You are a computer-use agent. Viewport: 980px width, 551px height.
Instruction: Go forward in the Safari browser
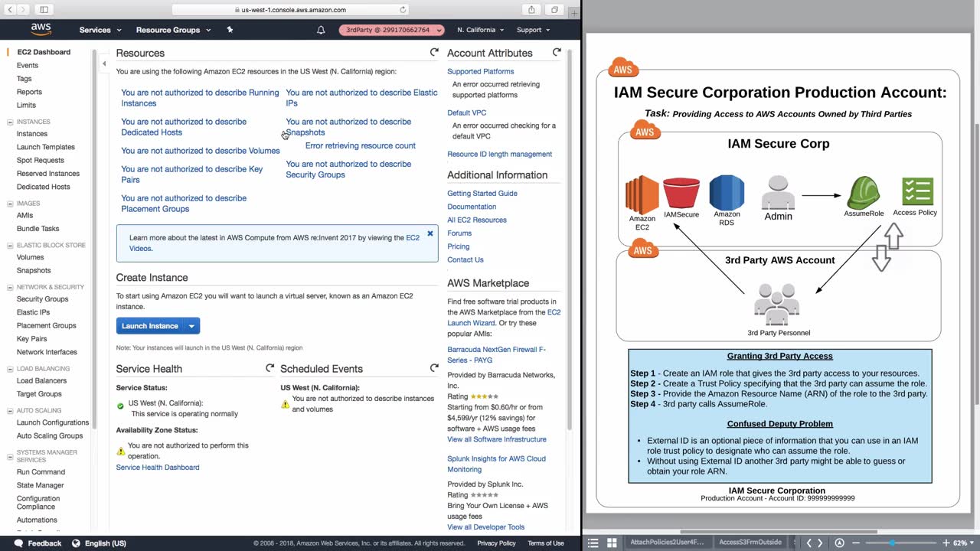point(25,10)
